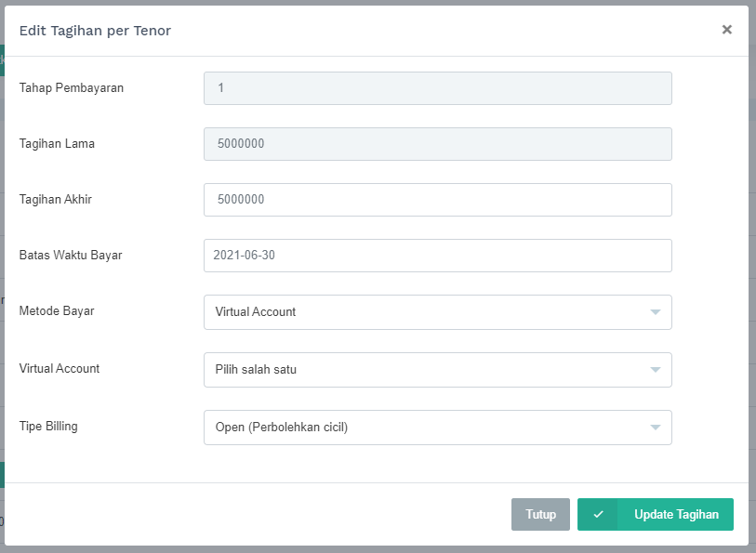The height and width of the screenshot is (553, 756).
Task: Click the checkmark icon on Update Tagihan
Action: click(598, 515)
